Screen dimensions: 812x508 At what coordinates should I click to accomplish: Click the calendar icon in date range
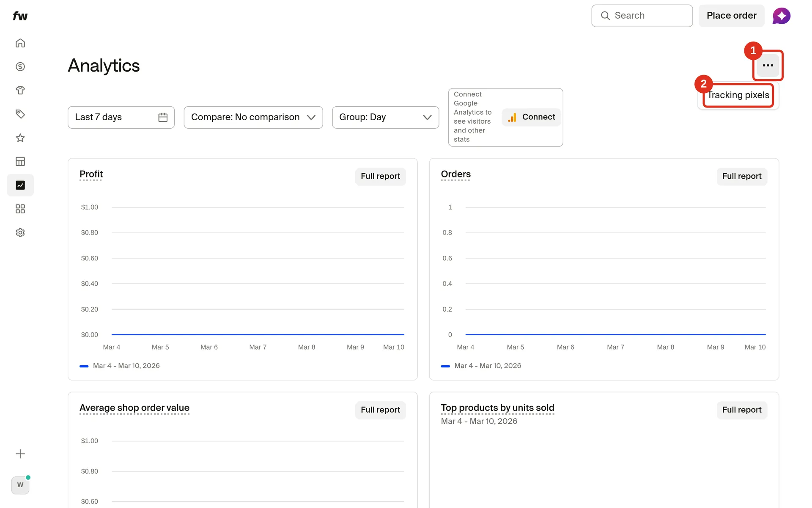coord(163,117)
